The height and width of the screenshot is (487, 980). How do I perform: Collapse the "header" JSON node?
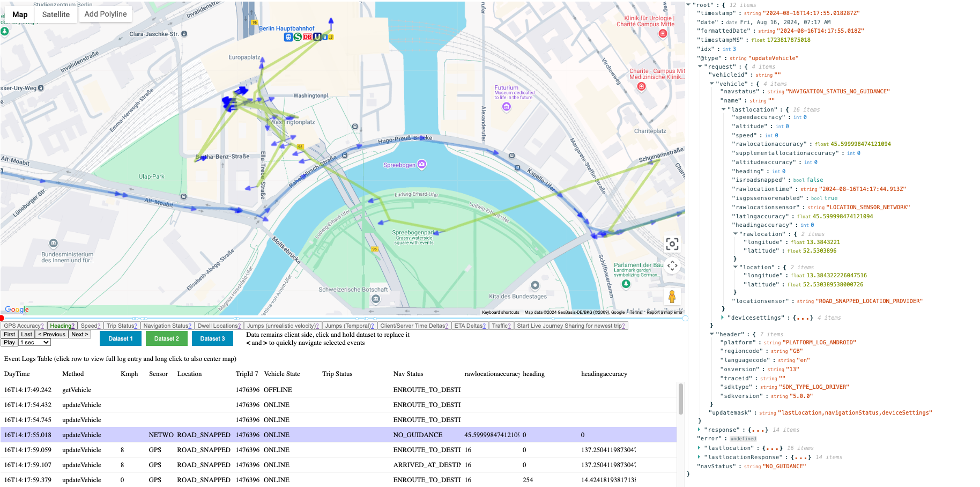coord(712,334)
